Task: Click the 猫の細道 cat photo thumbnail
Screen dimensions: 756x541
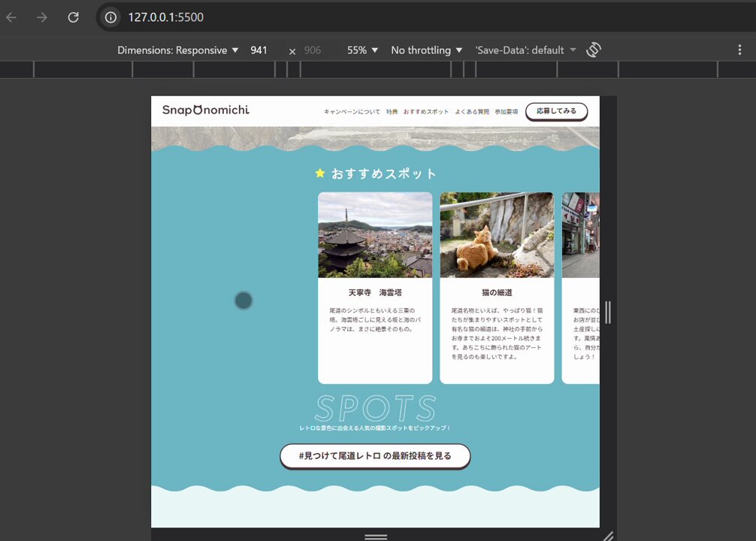Action: 496,234
